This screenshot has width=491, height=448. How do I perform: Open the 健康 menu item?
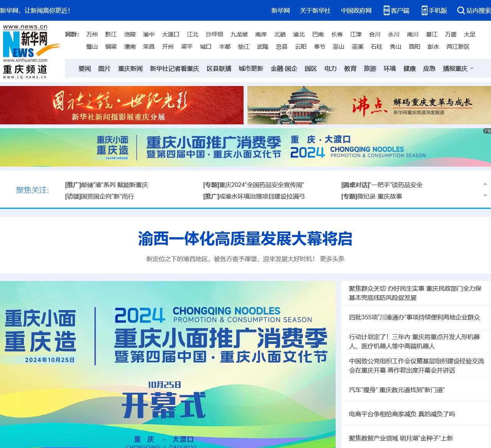[410, 69]
